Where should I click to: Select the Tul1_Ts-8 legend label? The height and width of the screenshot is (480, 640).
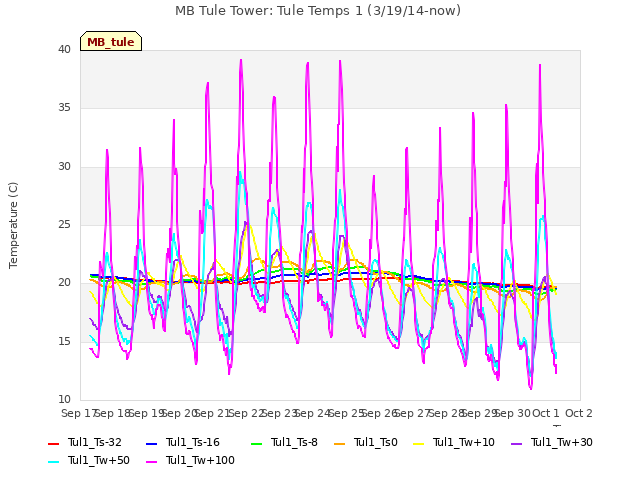pos(294,442)
